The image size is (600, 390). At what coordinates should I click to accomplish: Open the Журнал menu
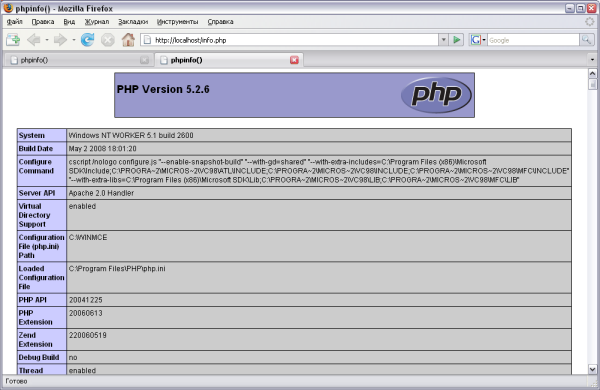[x=97, y=22]
